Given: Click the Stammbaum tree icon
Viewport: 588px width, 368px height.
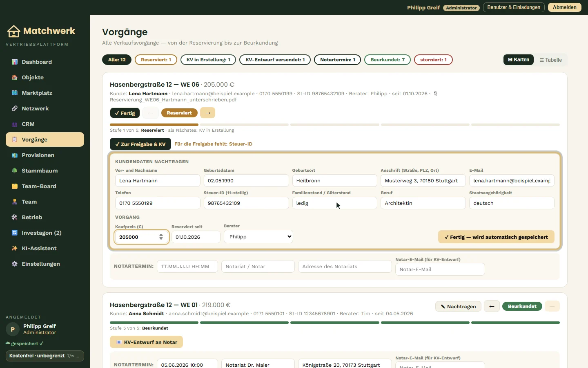Looking at the screenshot, I should tap(15, 171).
